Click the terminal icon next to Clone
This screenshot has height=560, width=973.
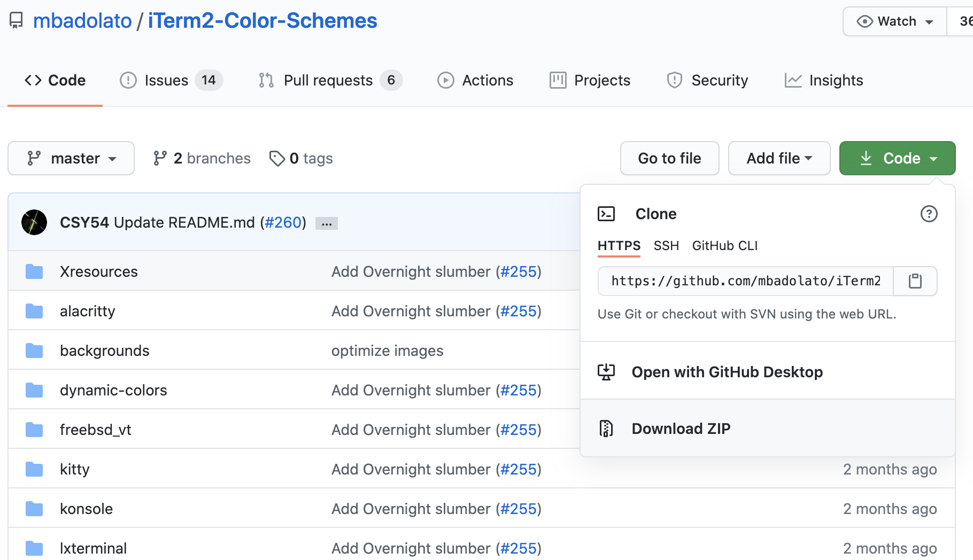coord(606,214)
